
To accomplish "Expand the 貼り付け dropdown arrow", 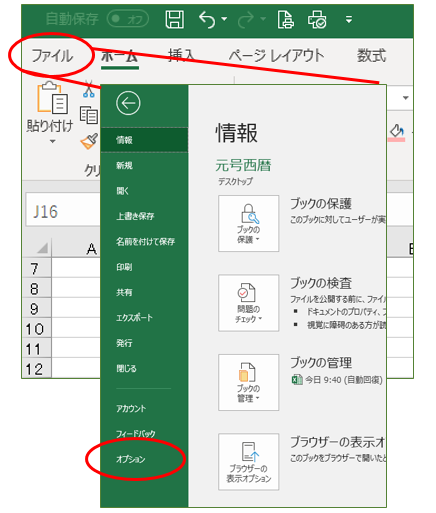I will click(x=52, y=141).
